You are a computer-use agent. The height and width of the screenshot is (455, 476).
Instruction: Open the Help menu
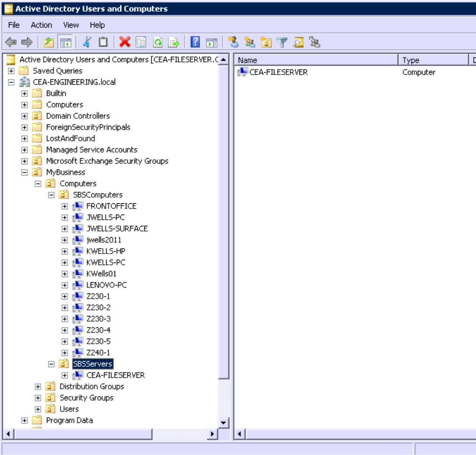tap(97, 25)
